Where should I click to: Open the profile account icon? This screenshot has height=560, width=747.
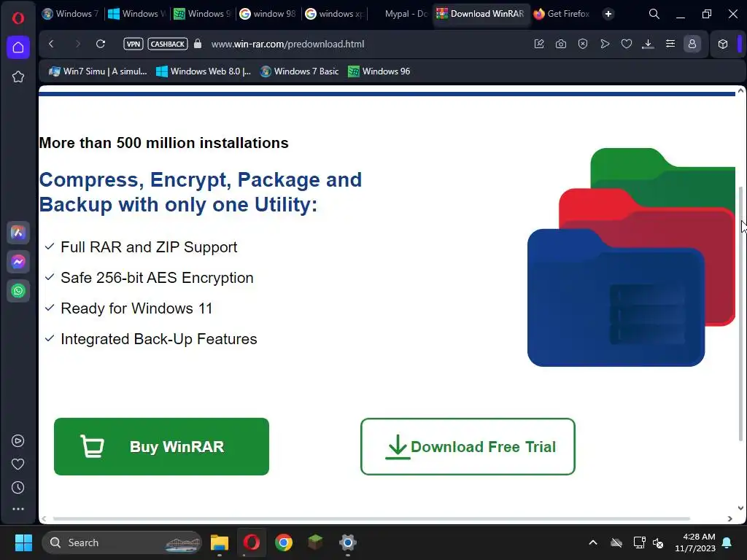tap(692, 44)
